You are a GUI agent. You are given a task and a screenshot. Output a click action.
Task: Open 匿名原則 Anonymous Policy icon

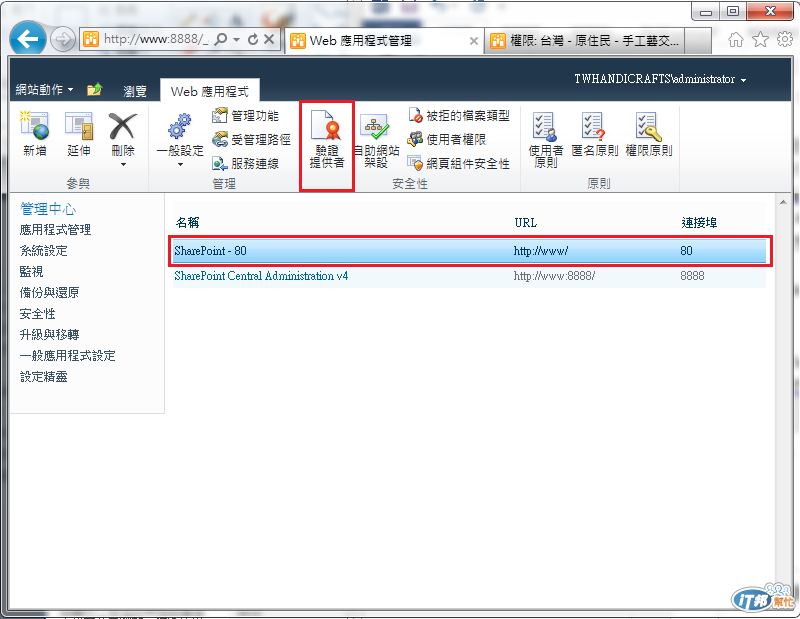click(x=594, y=128)
